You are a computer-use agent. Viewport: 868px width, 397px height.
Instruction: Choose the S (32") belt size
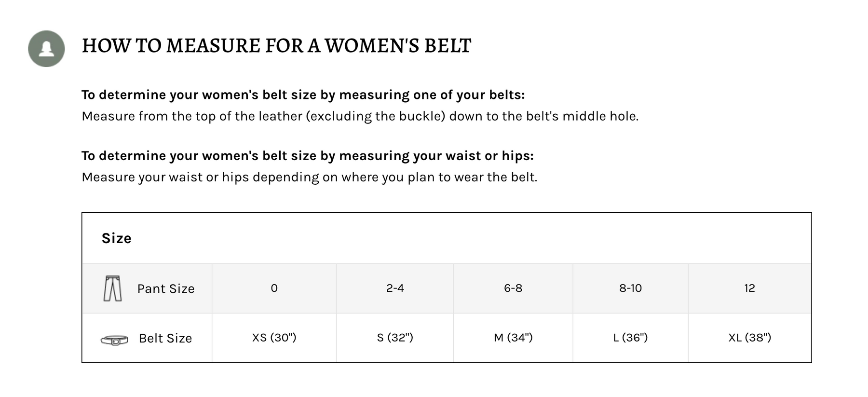point(395,338)
